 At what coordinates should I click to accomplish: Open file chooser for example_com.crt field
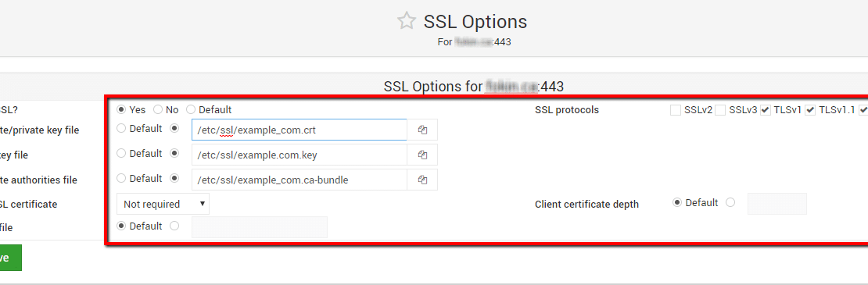(422, 130)
